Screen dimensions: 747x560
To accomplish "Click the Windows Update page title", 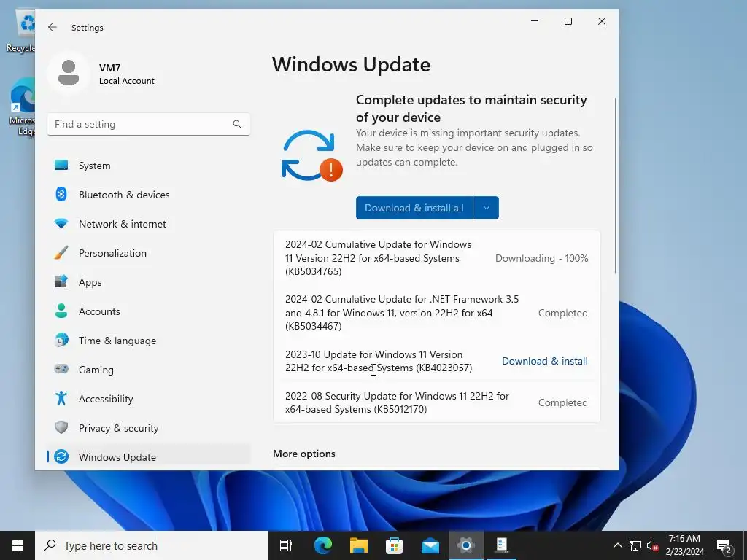I will point(351,64).
